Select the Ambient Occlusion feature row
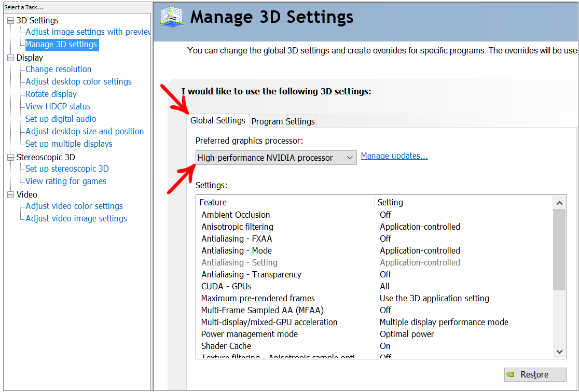 click(x=375, y=215)
